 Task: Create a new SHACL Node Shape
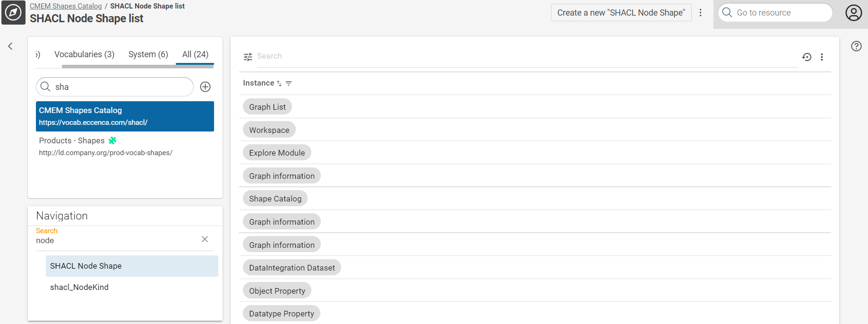[620, 13]
